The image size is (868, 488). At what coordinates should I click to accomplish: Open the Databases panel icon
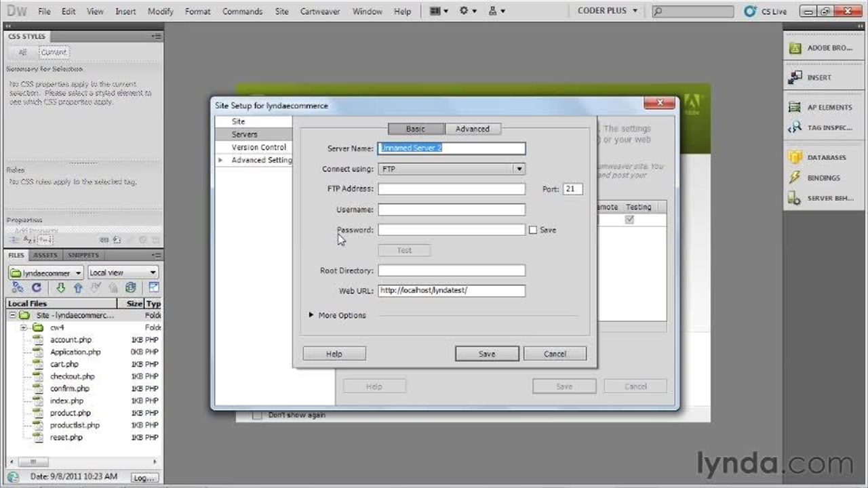point(795,157)
